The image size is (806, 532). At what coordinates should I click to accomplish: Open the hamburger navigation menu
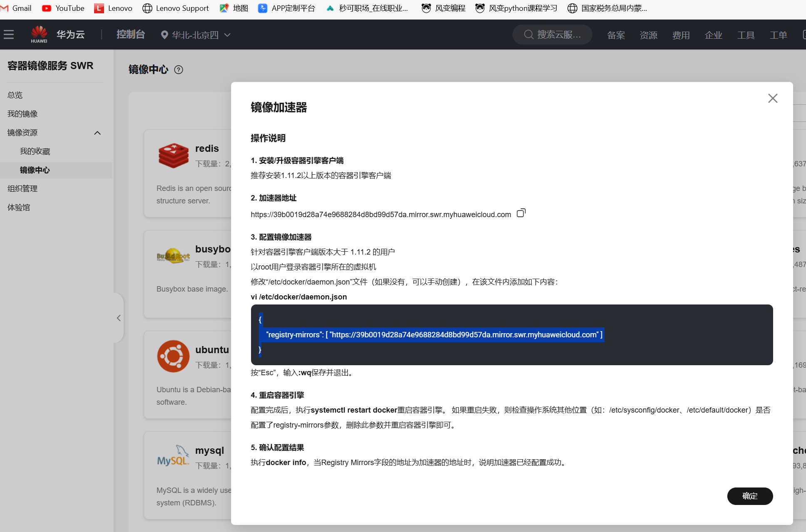(9, 35)
